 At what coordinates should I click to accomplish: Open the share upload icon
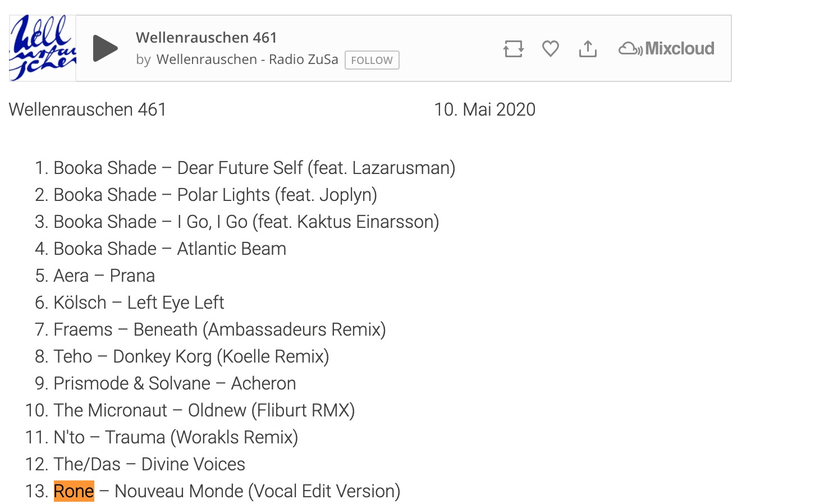pos(588,49)
